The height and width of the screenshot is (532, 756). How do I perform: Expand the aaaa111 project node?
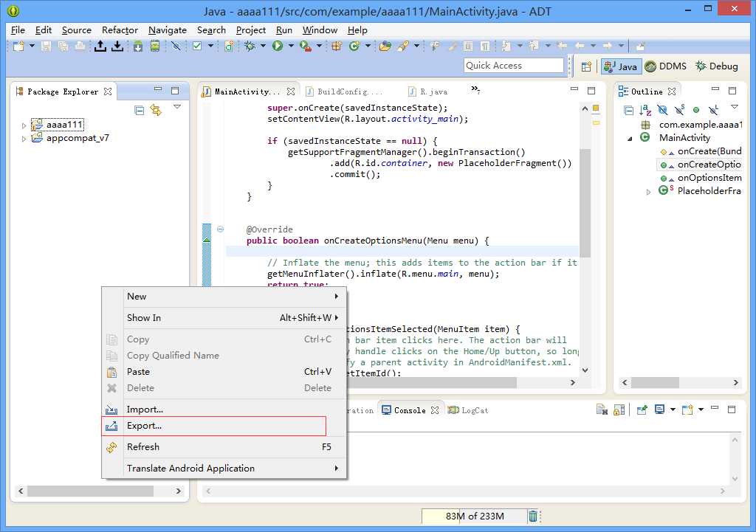(x=24, y=125)
